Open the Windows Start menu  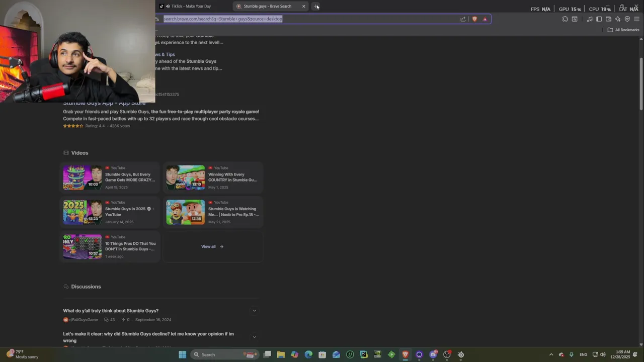pos(183,354)
